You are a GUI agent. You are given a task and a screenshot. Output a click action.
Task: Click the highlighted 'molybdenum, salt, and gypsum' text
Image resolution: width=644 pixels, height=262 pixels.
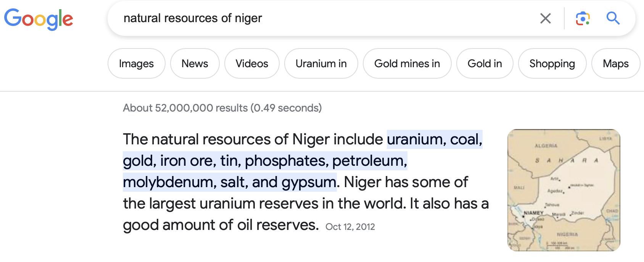pyautogui.click(x=229, y=182)
